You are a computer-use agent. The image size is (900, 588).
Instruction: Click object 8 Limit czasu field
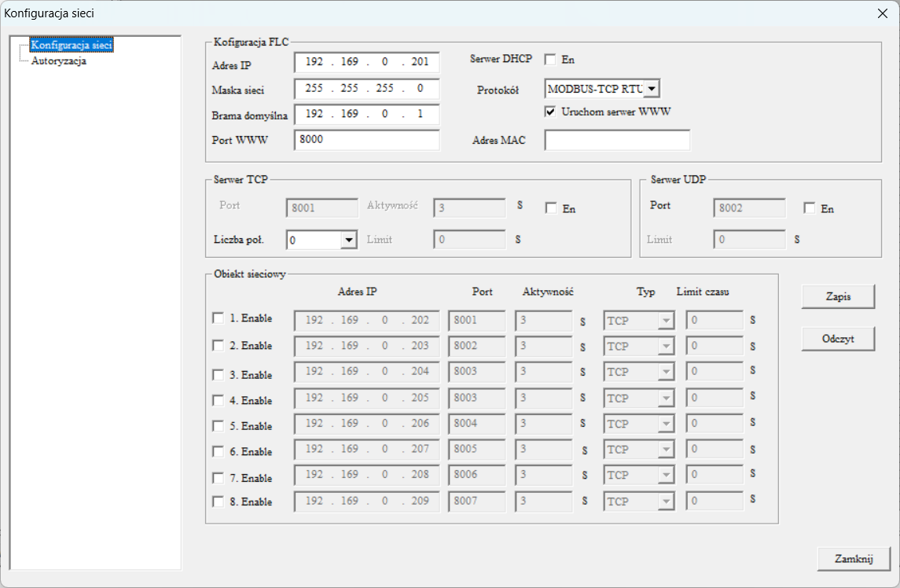[x=714, y=502]
